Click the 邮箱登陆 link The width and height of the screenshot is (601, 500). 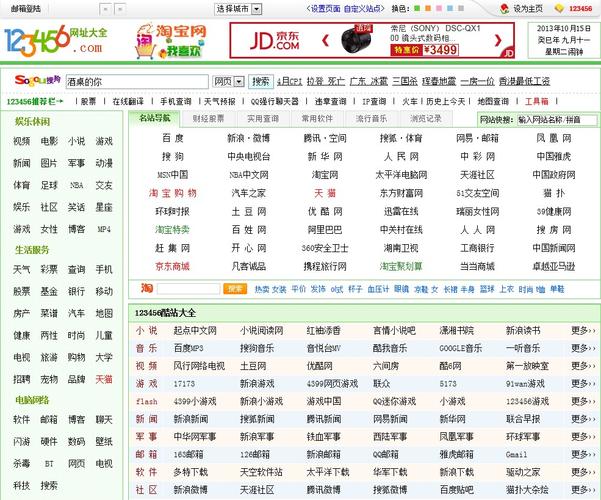[26, 8]
